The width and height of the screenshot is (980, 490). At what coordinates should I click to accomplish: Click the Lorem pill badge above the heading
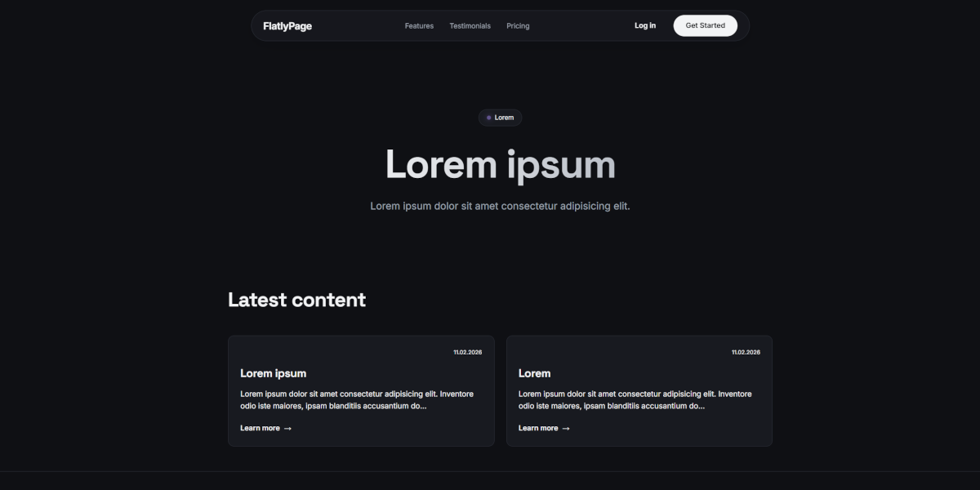pyautogui.click(x=500, y=118)
